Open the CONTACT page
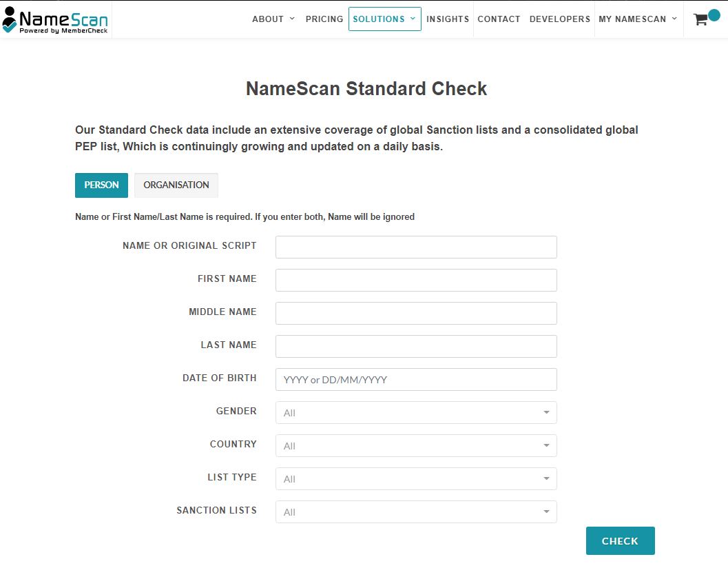728x568 pixels. coord(499,19)
